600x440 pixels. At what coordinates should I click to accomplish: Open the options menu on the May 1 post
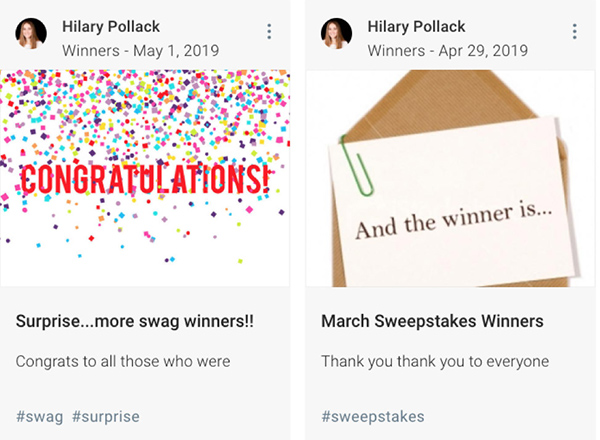[x=269, y=32]
